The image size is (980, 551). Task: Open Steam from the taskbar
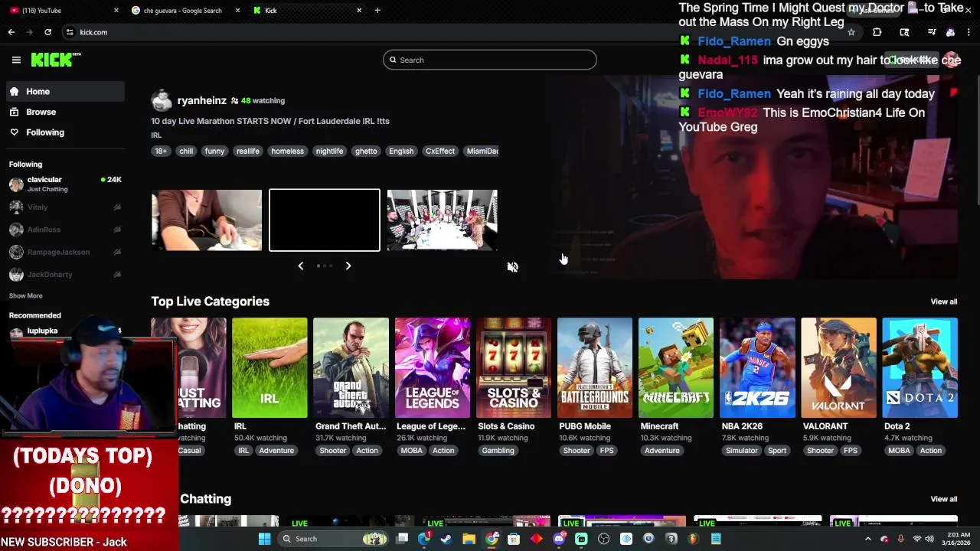(446, 539)
